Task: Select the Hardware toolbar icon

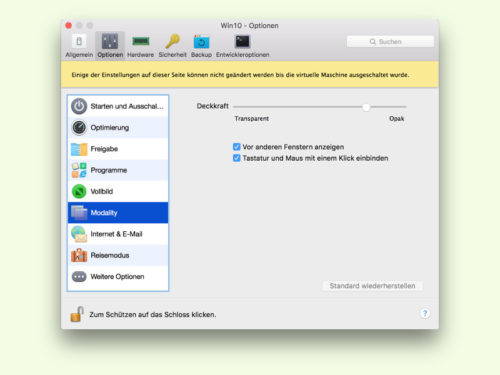Action: click(x=140, y=46)
